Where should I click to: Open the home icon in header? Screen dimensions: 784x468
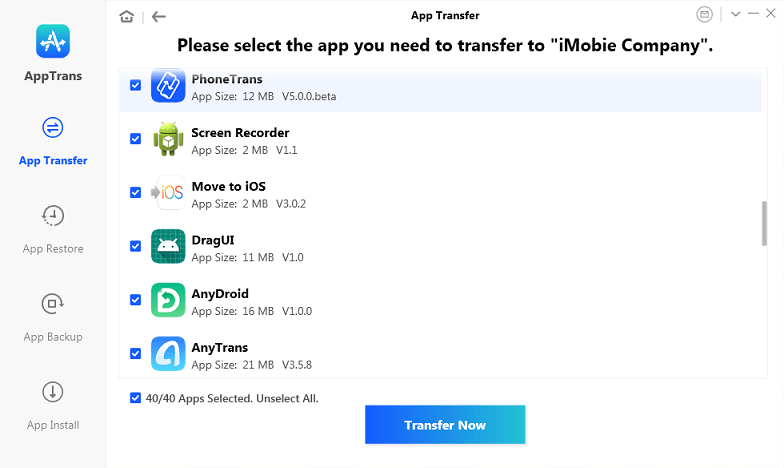[126, 16]
